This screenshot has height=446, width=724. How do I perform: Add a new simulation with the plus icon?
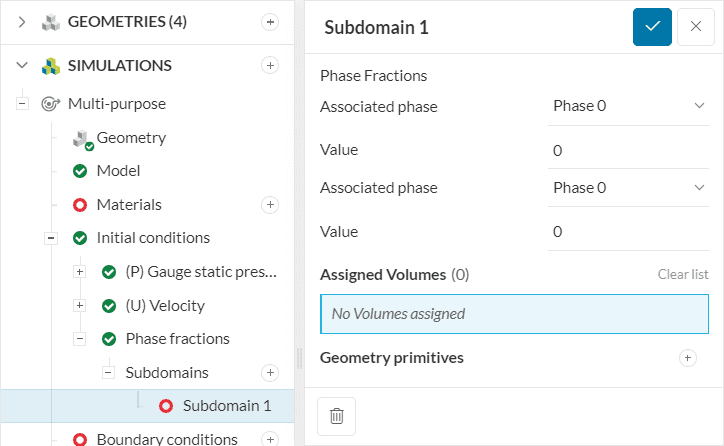point(269,65)
